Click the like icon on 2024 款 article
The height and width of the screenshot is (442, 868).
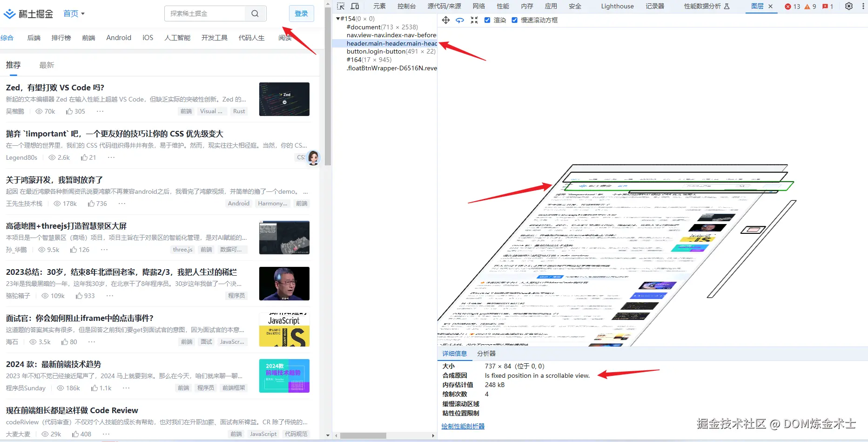94,388
